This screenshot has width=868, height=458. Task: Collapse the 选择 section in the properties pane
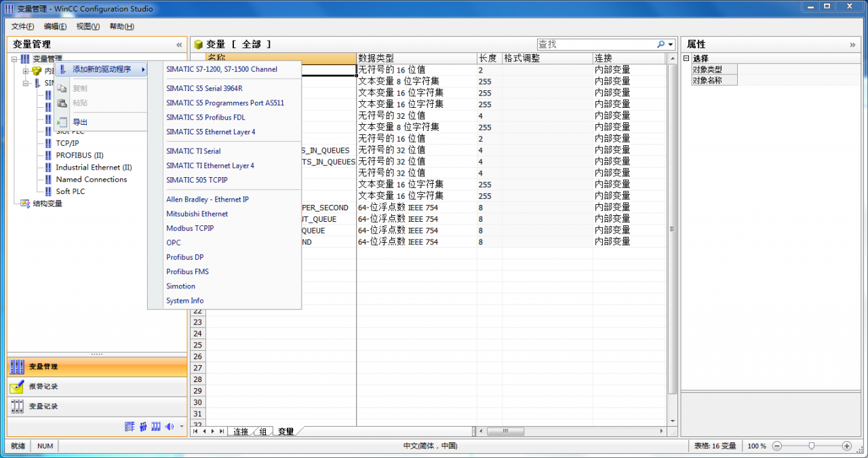686,58
